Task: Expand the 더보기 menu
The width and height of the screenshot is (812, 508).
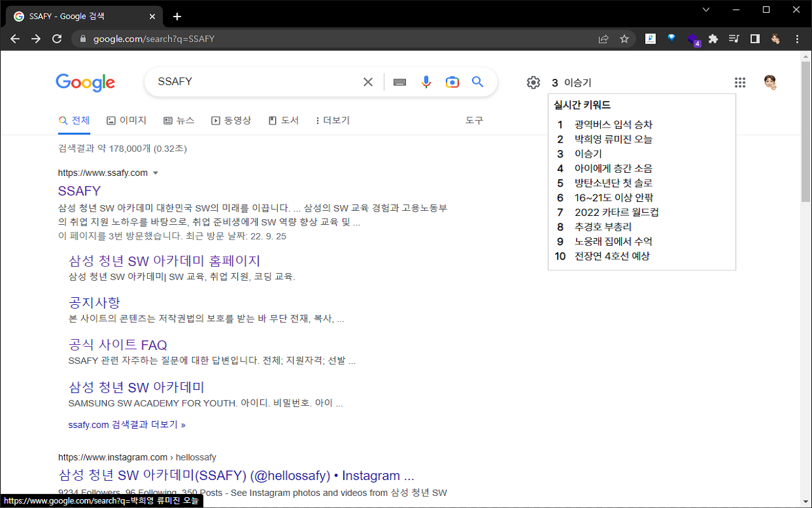Action: tap(332, 121)
